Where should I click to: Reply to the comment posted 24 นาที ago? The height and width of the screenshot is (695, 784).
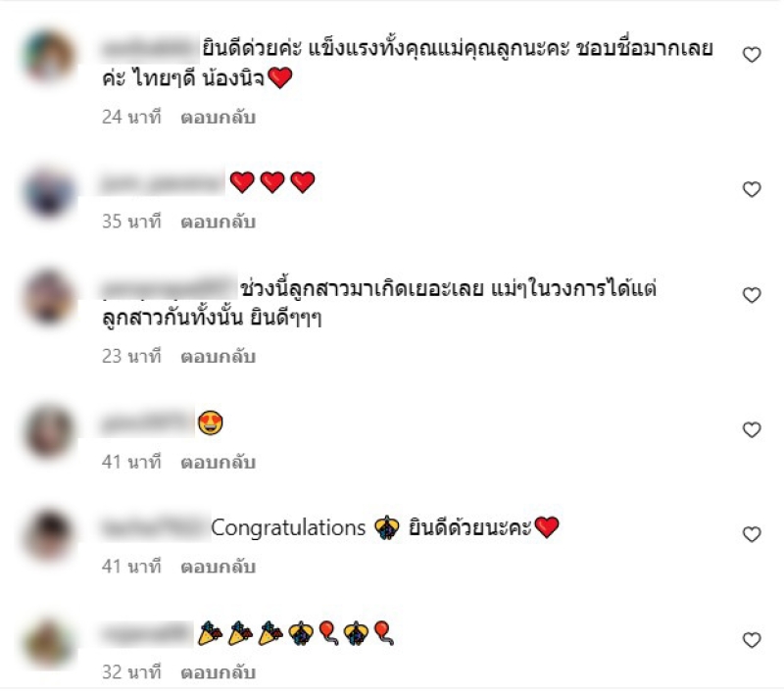click(x=218, y=117)
